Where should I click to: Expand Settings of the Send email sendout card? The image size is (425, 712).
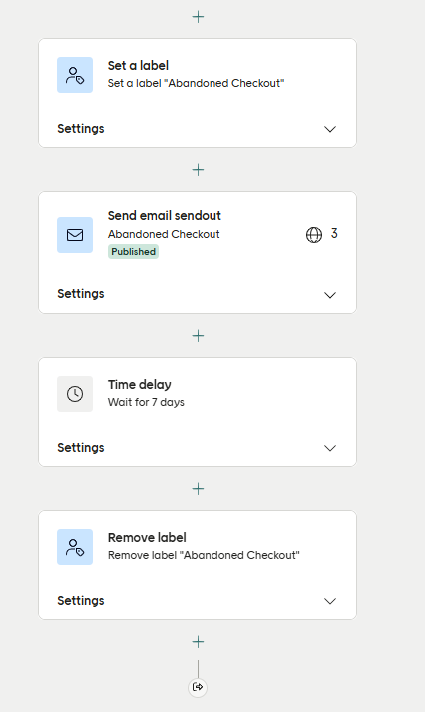(330, 295)
